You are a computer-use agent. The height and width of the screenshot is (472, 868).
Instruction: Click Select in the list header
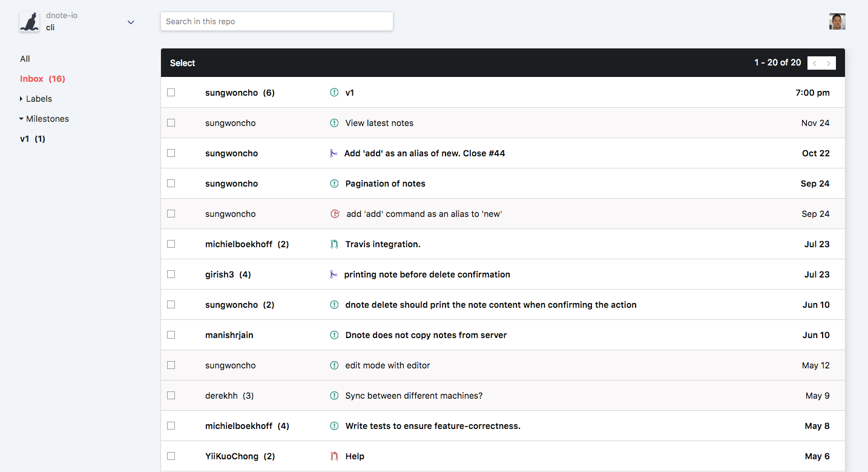[x=182, y=63]
